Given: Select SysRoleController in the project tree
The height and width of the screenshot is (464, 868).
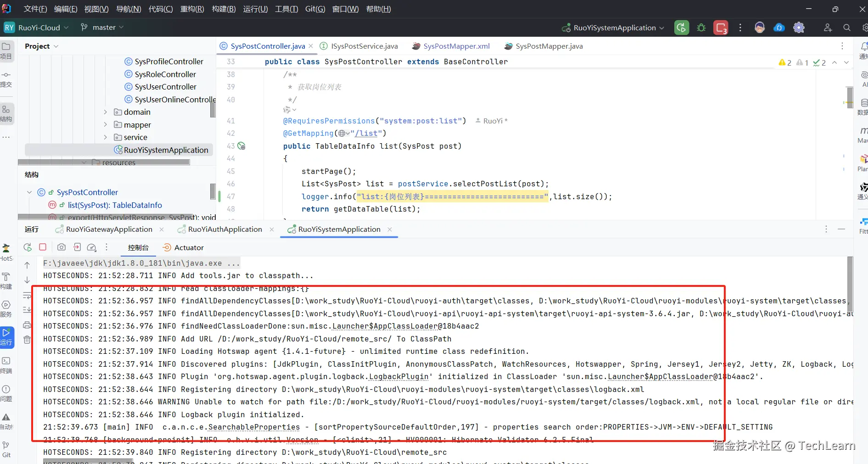Looking at the screenshot, I should [x=165, y=74].
